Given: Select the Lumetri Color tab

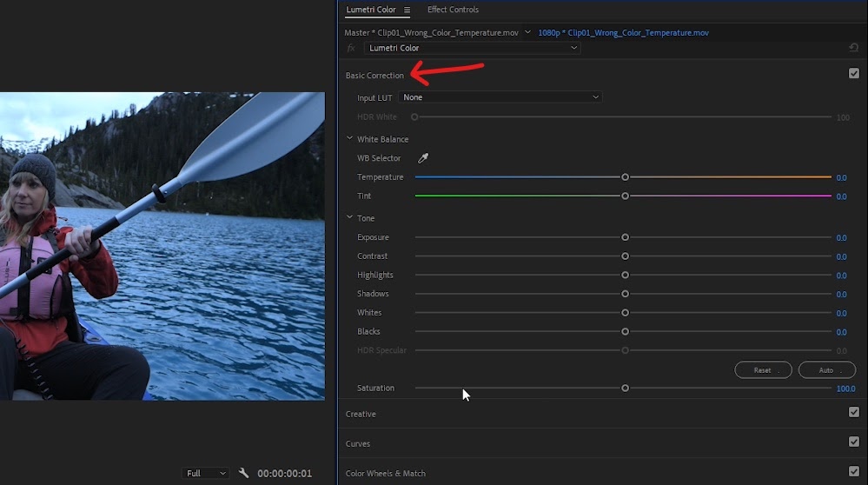Looking at the screenshot, I should point(371,10).
